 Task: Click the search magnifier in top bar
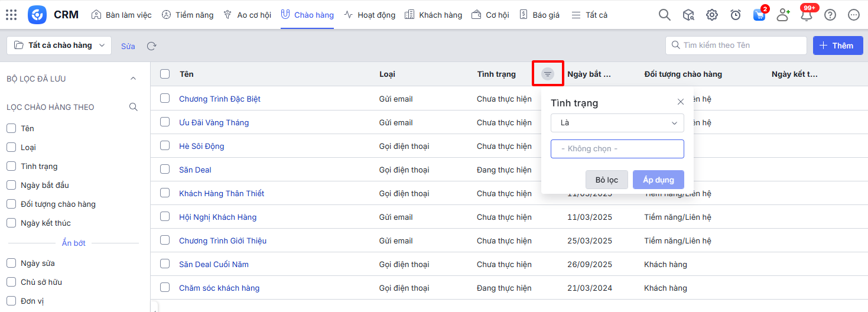(665, 15)
